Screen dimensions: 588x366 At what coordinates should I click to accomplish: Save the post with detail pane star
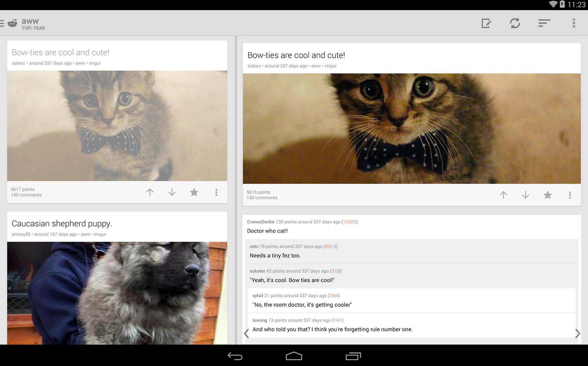pyautogui.click(x=548, y=195)
